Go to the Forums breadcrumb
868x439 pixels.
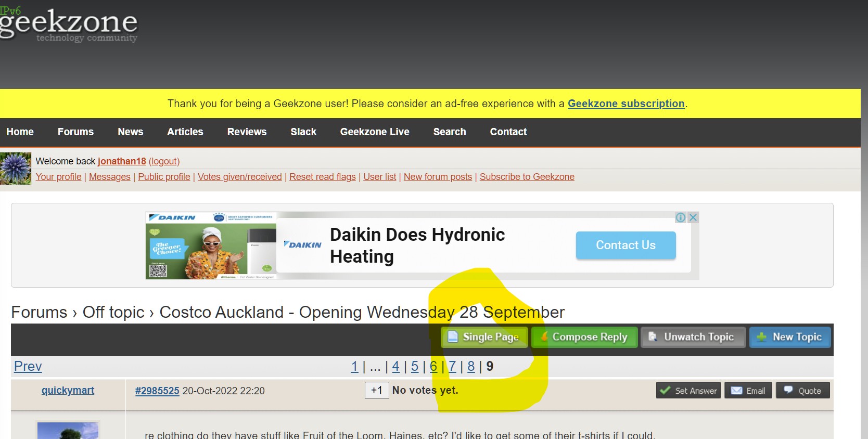39,312
